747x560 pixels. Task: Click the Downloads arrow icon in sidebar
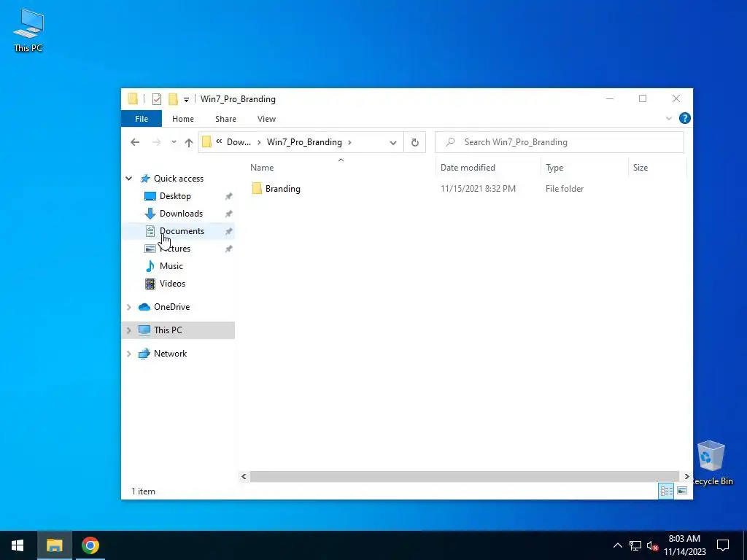[150, 214]
